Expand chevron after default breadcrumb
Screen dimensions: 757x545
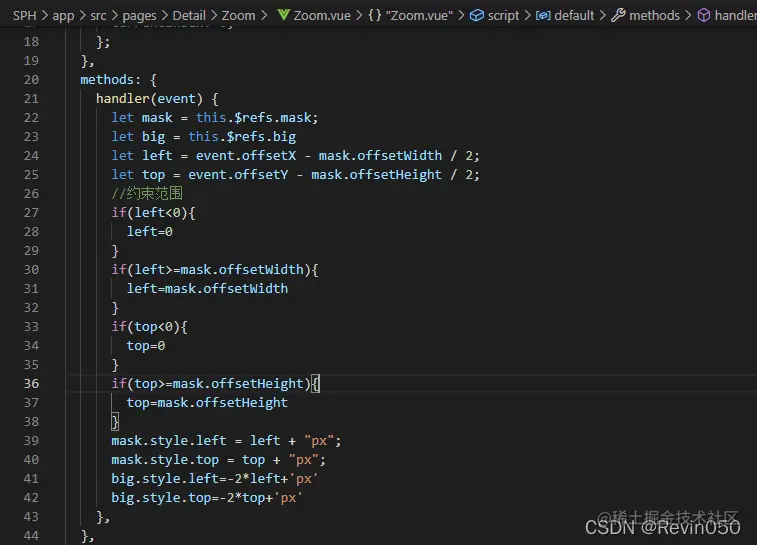coord(603,16)
